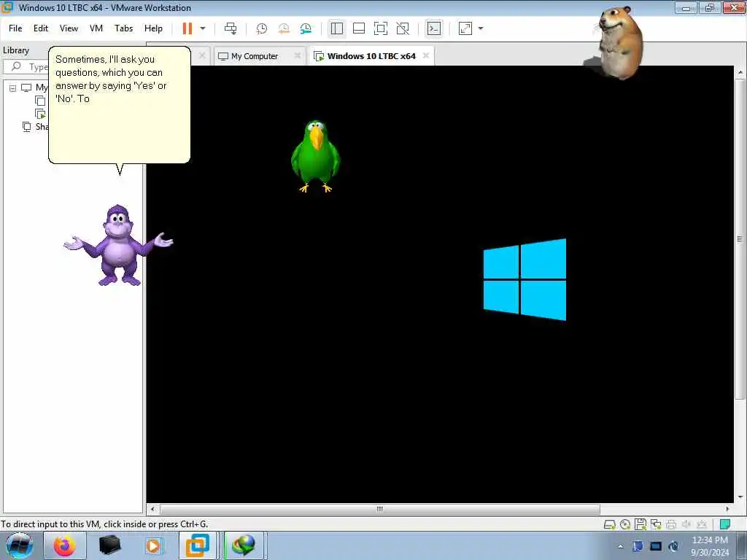
Task: Click the stretch guest display icon
Action: (465, 28)
